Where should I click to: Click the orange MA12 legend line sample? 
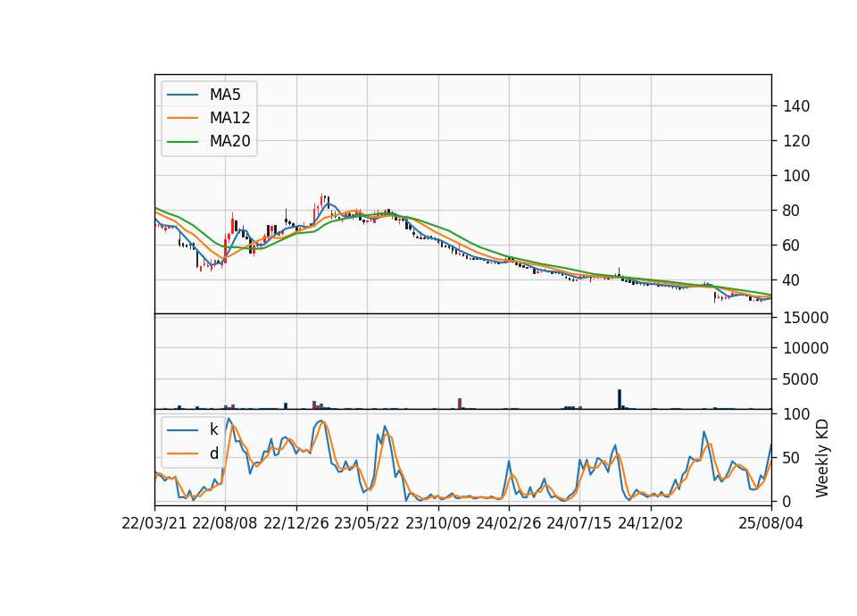pyautogui.click(x=182, y=118)
